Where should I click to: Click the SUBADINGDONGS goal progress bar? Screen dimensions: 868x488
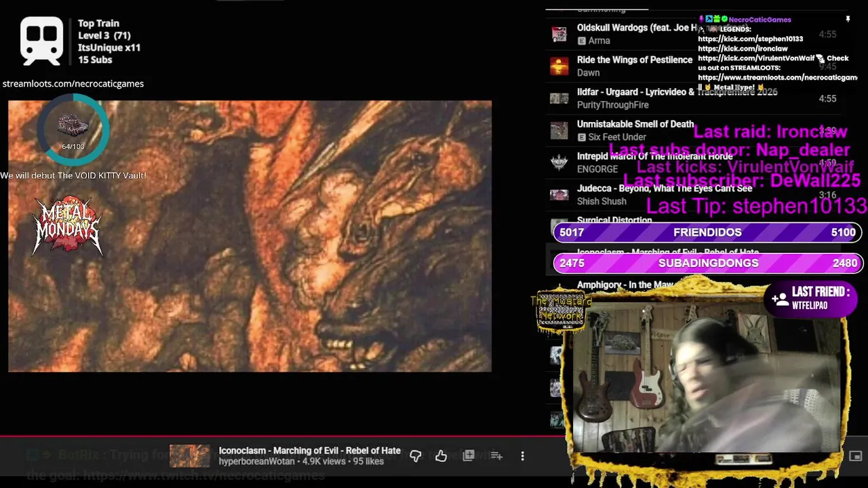click(x=708, y=263)
